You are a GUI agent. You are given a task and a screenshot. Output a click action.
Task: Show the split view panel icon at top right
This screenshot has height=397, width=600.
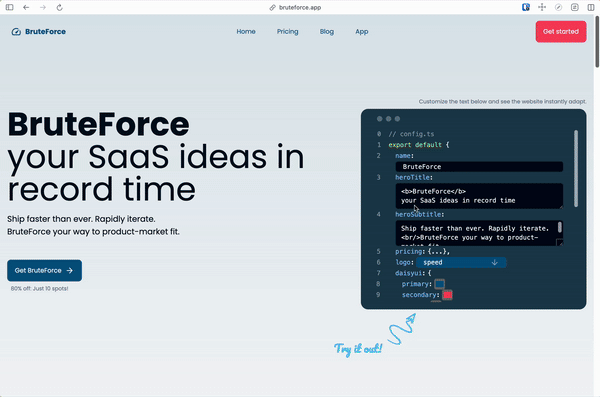(591, 7)
